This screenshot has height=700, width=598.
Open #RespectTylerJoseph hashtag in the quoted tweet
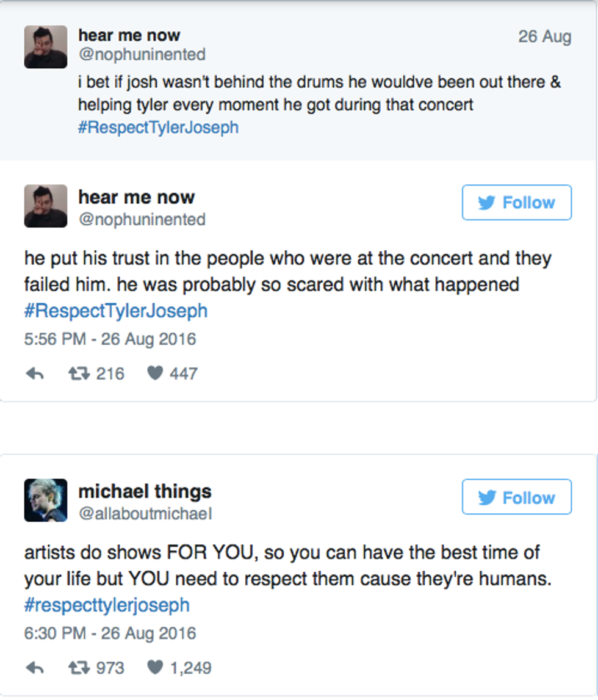pos(158,128)
